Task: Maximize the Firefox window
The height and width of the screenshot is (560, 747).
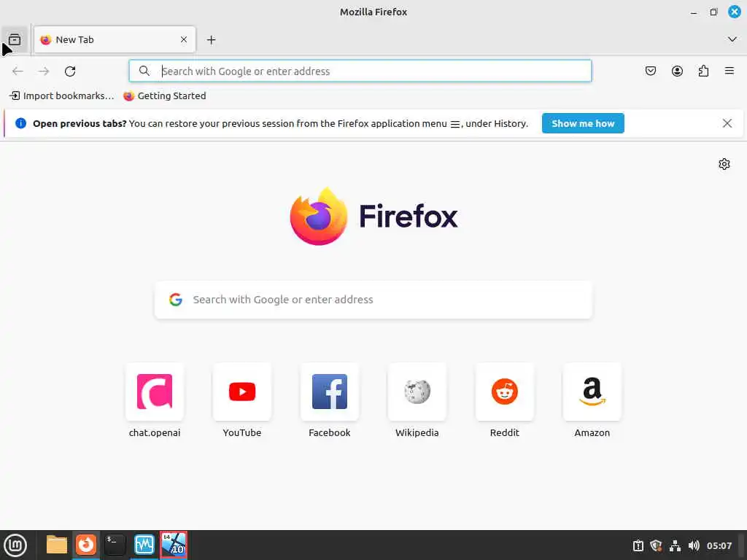Action: pyautogui.click(x=713, y=12)
